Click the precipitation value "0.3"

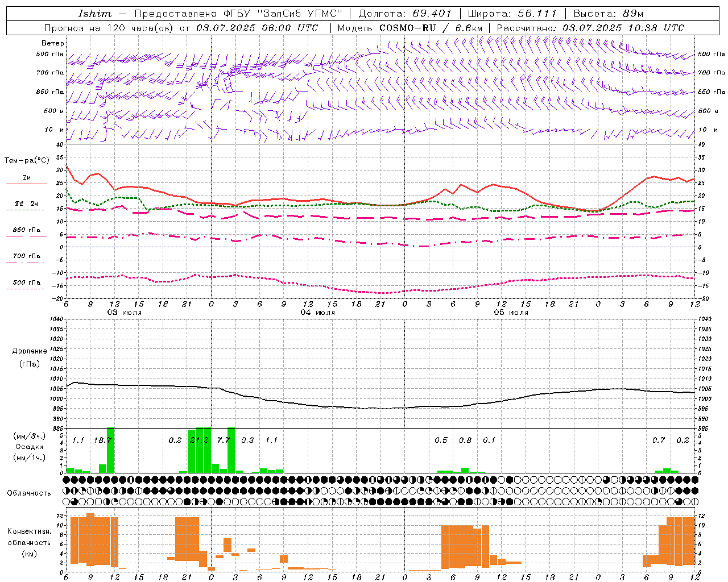pyautogui.click(x=247, y=440)
